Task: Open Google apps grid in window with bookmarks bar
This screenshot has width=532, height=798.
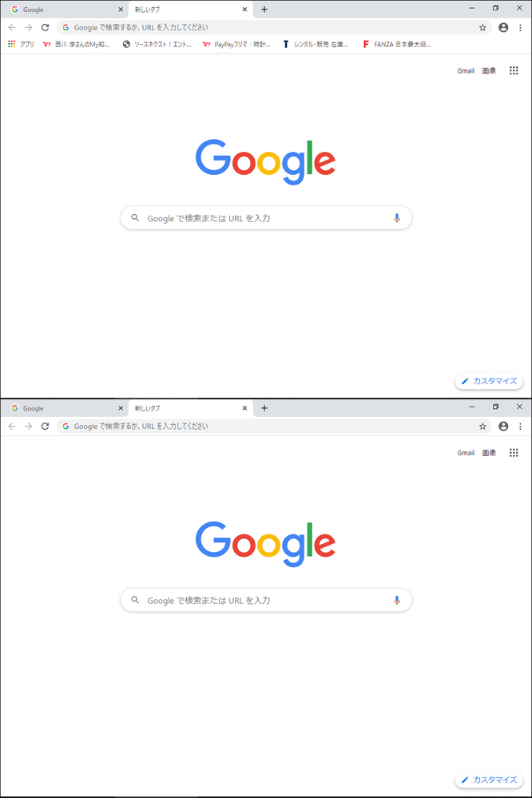Action: [x=514, y=71]
